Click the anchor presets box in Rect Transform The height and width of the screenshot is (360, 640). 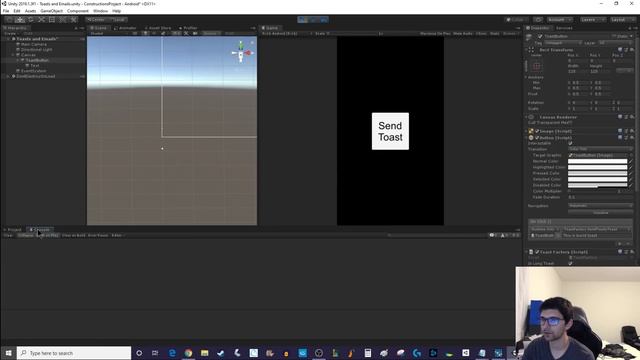pyautogui.click(x=536, y=66)
